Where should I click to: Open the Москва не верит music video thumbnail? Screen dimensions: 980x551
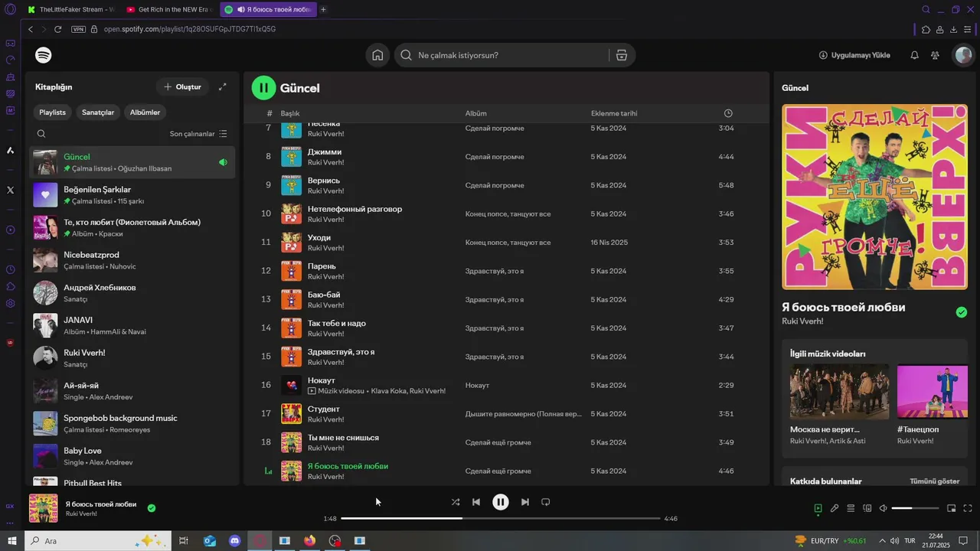pyautogui.click(x=839, y=391)
